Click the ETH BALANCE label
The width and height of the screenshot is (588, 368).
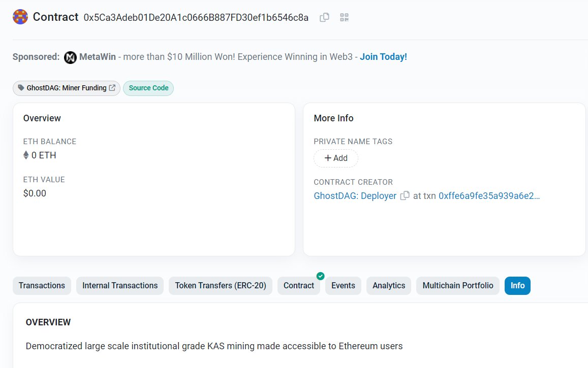click(x=49, y=142)
